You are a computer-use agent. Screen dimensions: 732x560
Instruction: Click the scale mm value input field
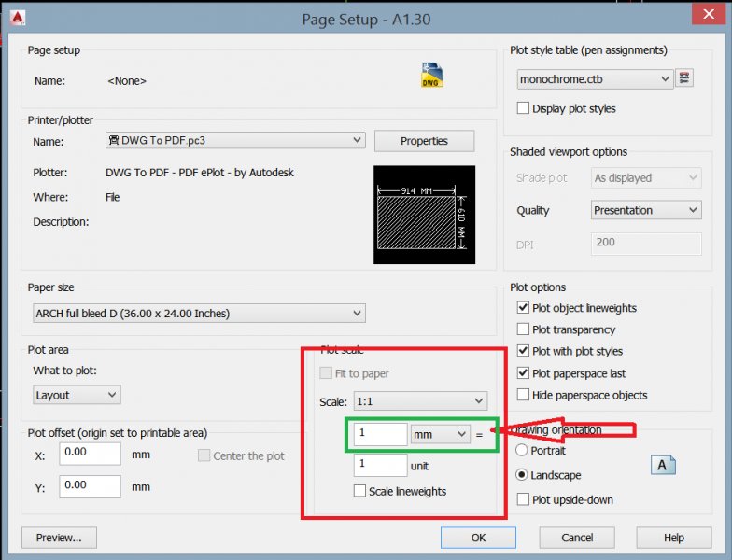[381, 435]
